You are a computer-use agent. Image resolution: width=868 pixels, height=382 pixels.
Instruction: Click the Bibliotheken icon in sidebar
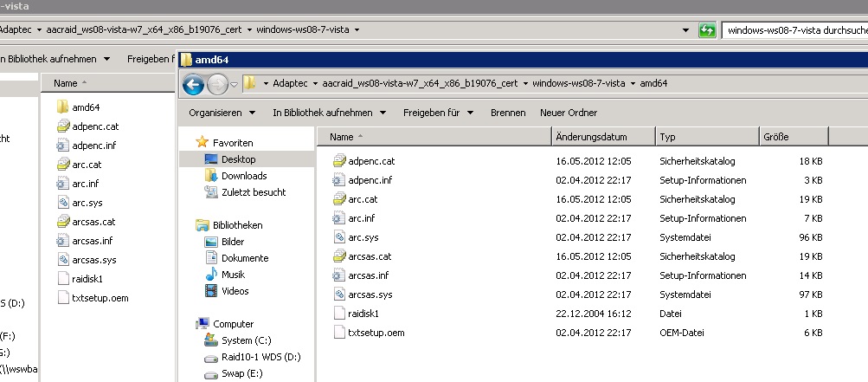click(x=202, y=225)
